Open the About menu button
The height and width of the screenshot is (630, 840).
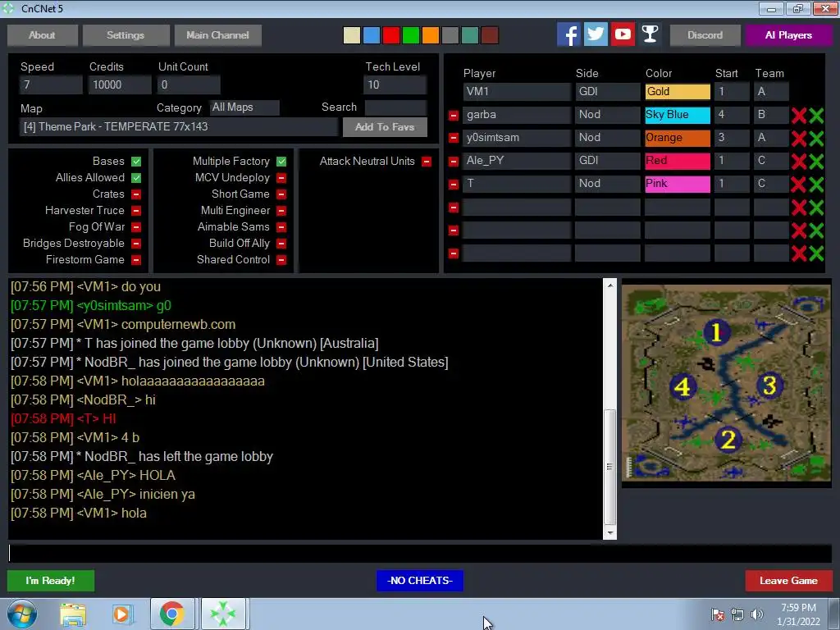[43, 34]
